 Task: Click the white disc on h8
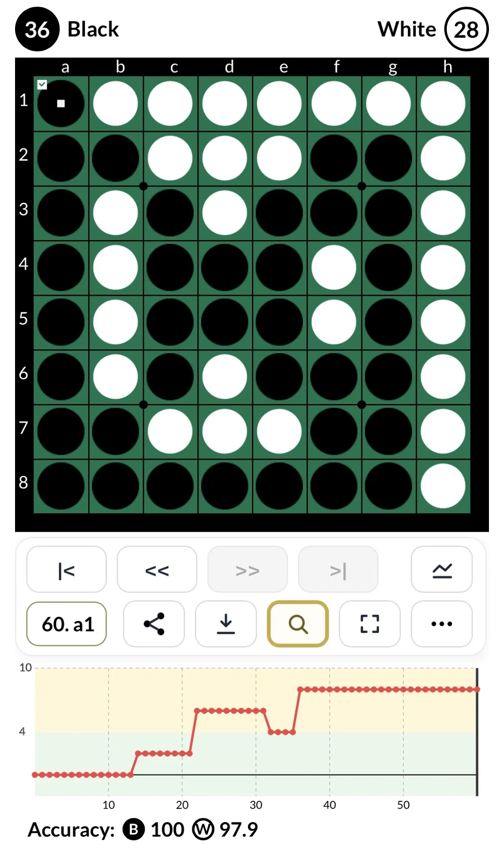pyautogui.click(x=443, y=487)
